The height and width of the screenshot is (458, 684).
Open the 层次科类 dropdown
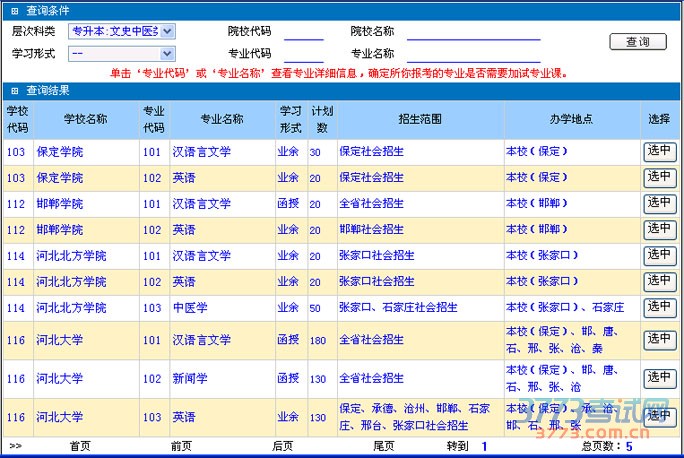click(122, 31)
